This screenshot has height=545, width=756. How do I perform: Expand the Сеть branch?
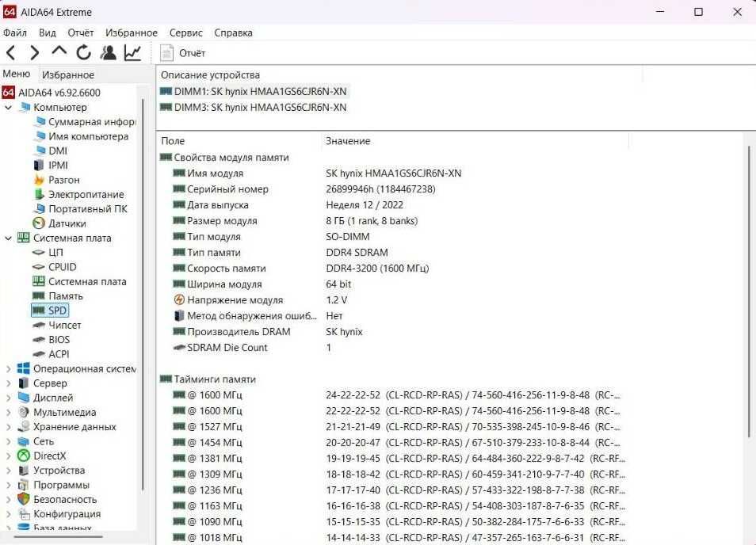8,441
